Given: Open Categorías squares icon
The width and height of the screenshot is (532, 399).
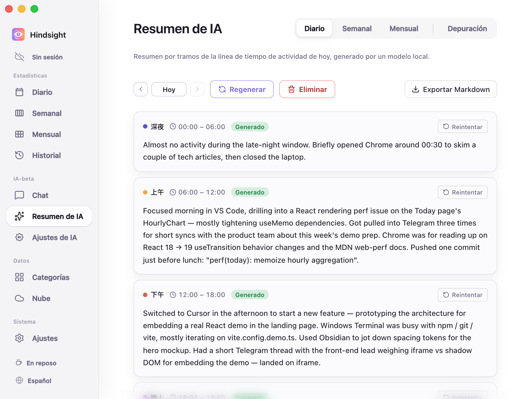Looking at the screenshot, I should tap(19, 277).
